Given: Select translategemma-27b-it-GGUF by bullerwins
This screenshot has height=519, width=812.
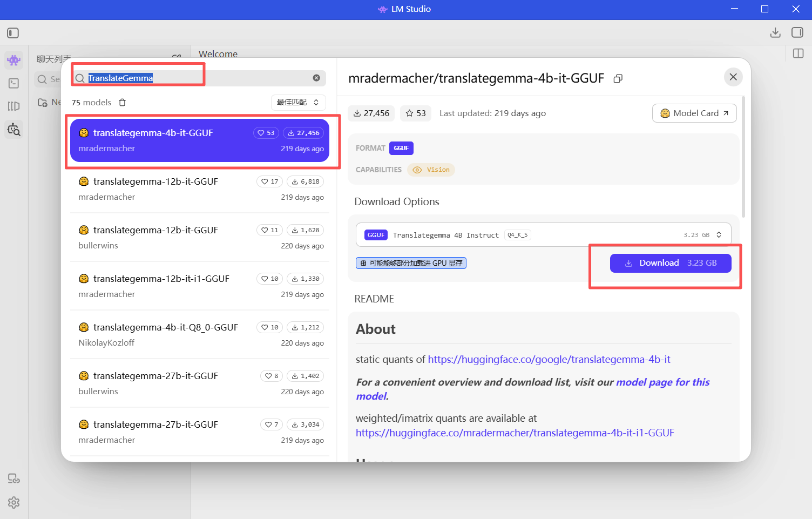Looking at the screenshot, I should pyautogui.click(x=200, y=383).
